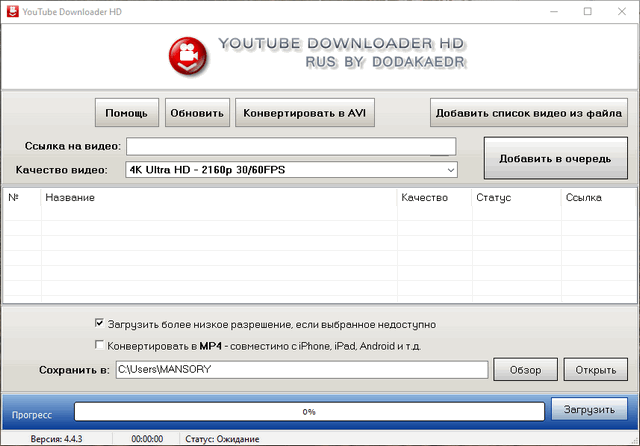Viewport: 640px width, 446px height.
Task: Open the Помощь help button
Action: [127, 113]
